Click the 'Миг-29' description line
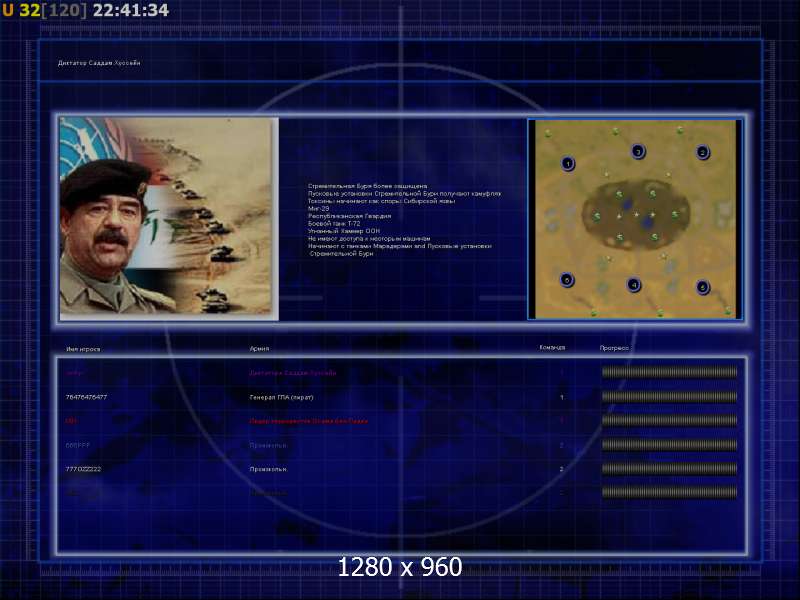The height and width of the screenshot is (600, 800). (318, 209)
